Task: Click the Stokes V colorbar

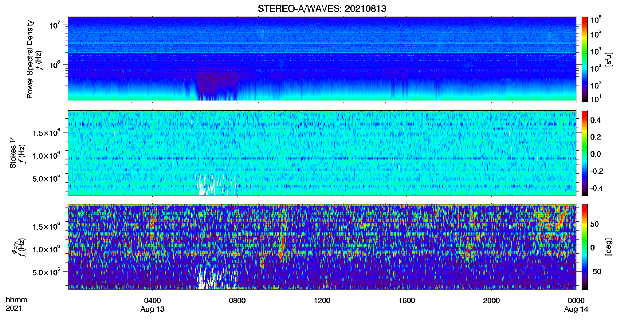Action: pyautogui.click(x=585, y=153)
